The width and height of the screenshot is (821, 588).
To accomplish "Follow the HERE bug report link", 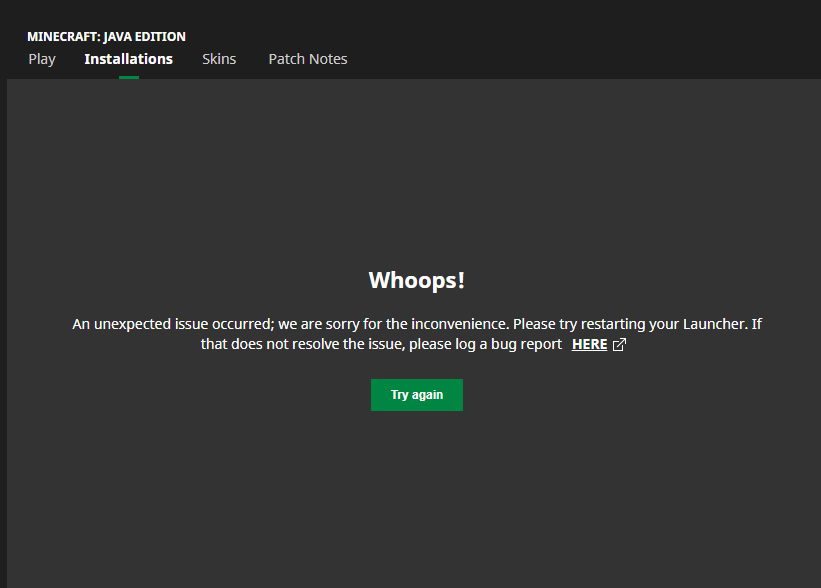I will click(589, 345).
